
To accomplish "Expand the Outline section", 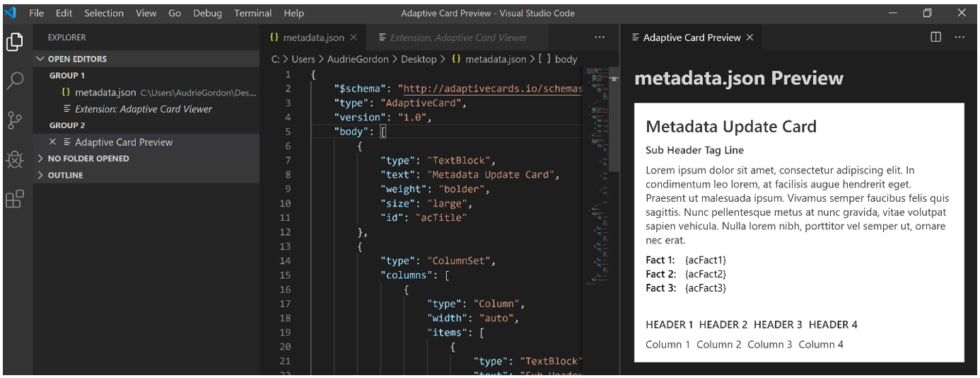I will point(40,176).
